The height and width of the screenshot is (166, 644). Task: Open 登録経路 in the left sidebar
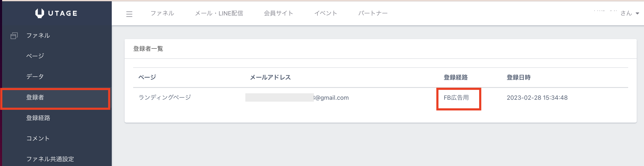(38, 118)
